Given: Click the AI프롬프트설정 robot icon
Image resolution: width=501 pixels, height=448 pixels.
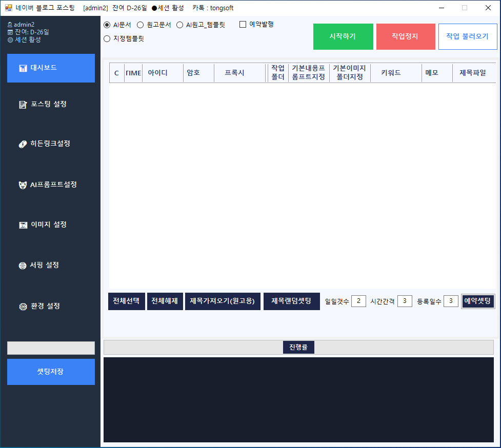Looking at the screenshot, I should pyautogui.click(x=23, y=185).
